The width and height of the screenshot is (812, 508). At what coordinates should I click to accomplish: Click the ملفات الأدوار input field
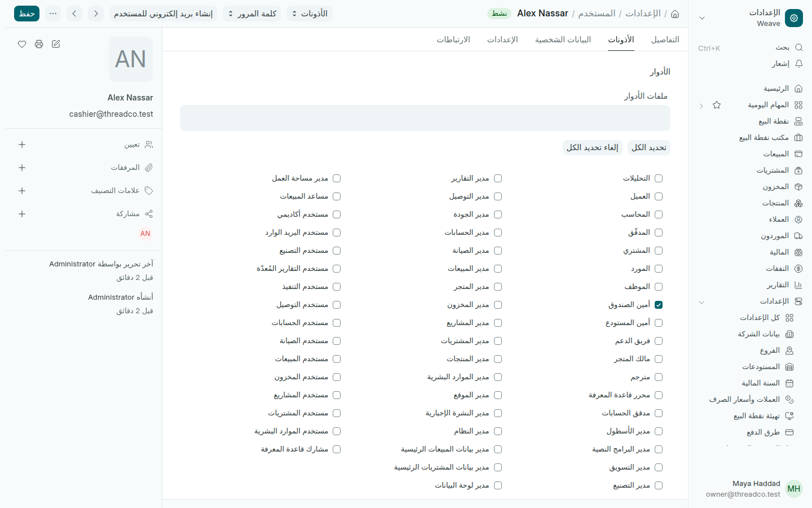[425, 118]
